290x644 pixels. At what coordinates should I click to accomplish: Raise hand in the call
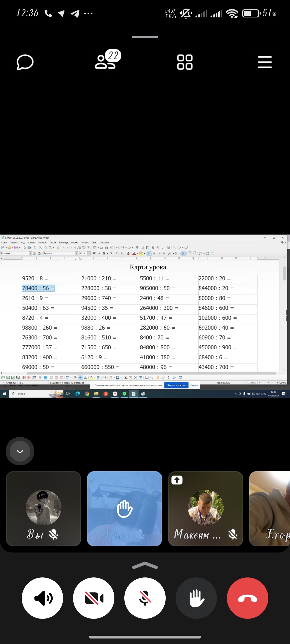click(x=196, y=598)
